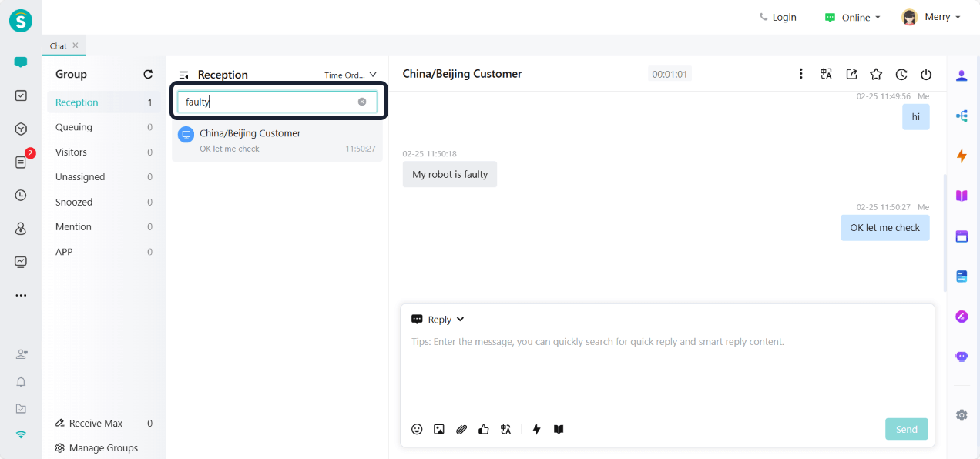Open Manage Groups settings

[96, 447]
